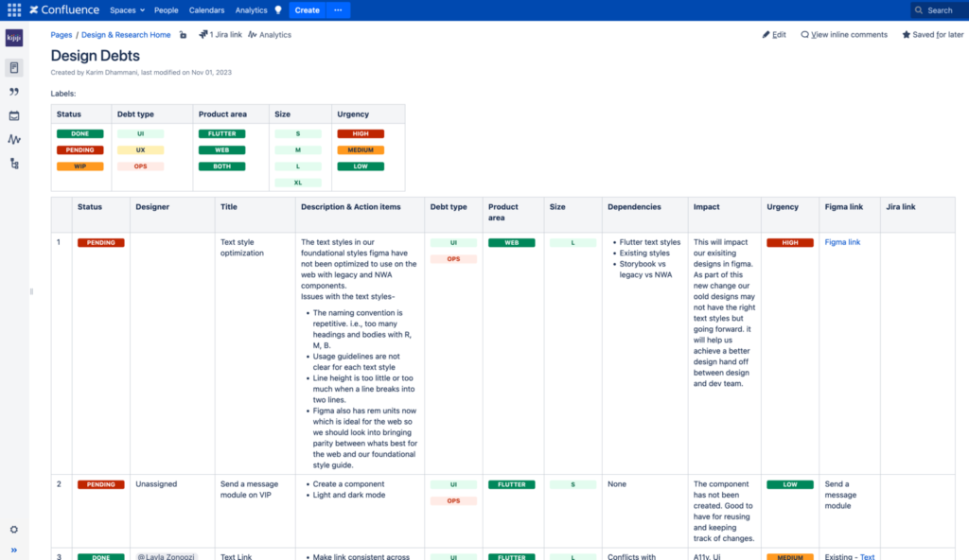This screenshot has height=560, width=969.
Task: Open the more options ellipsis next to Create
Action: [338, 10]
